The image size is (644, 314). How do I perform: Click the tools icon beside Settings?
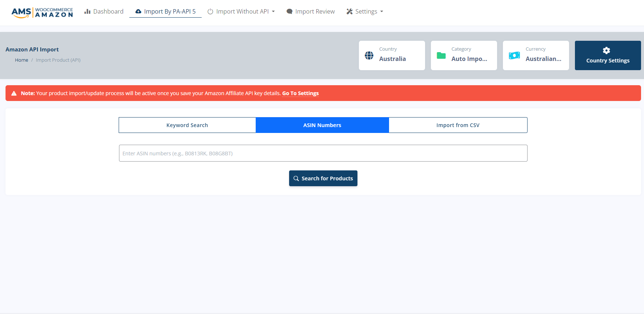[x=349, y=12]
